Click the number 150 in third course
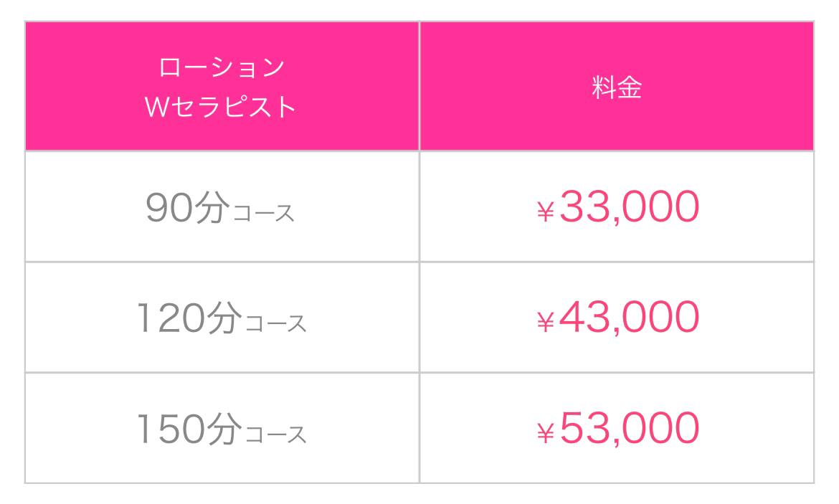The image size is (839, 504). pos(171,429)
